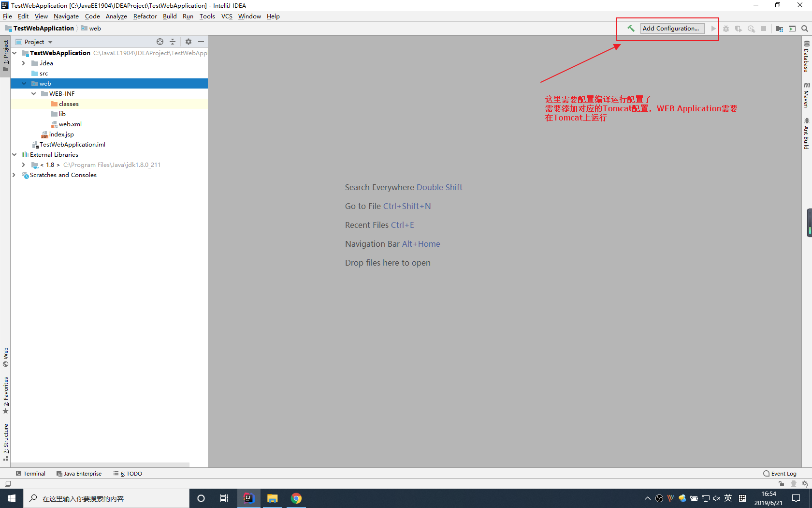Hide the Project panel with minus icon
This screenshot has width=812, height=508.
tap(201, 42)
